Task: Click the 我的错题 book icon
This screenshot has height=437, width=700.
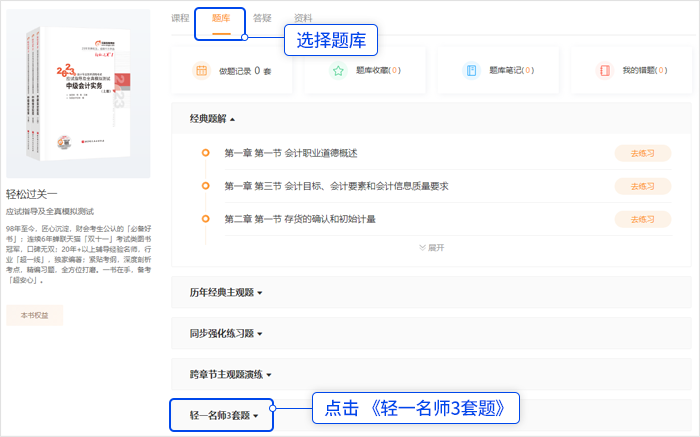Action: click(604, 71)
